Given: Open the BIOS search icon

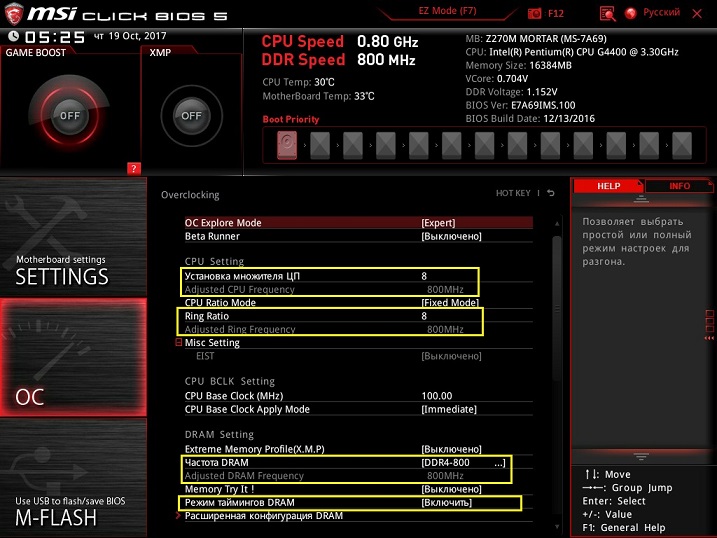Looking at the screenshot, I should 607,13.
